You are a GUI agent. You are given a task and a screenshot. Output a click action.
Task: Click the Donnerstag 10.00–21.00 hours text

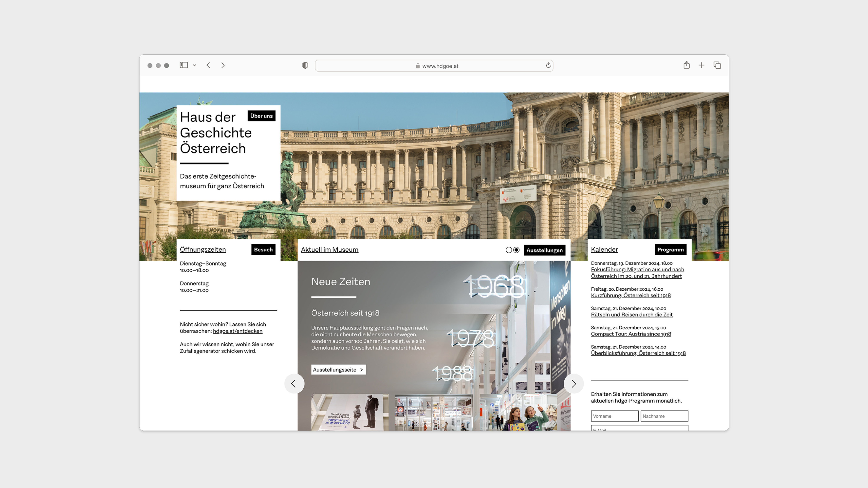pyautogui.click(x=194, y=287)
